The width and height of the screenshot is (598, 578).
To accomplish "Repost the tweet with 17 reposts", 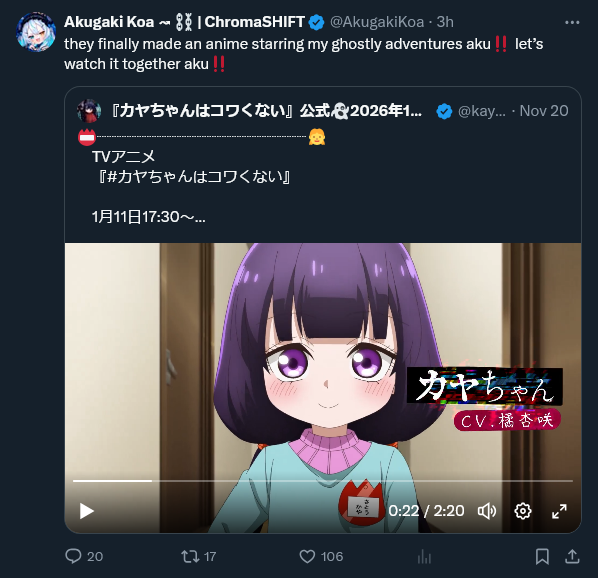I will click(190, 556).
